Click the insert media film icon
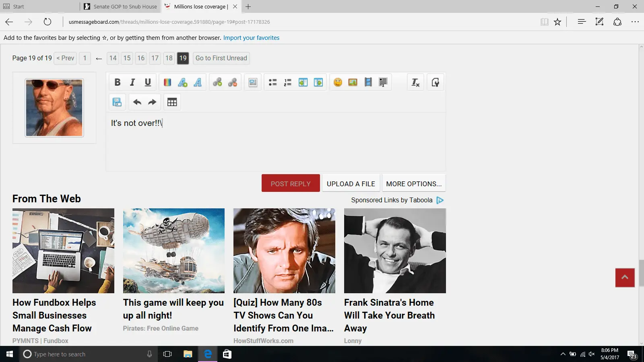The image size is (644, 362). (368, 82)
